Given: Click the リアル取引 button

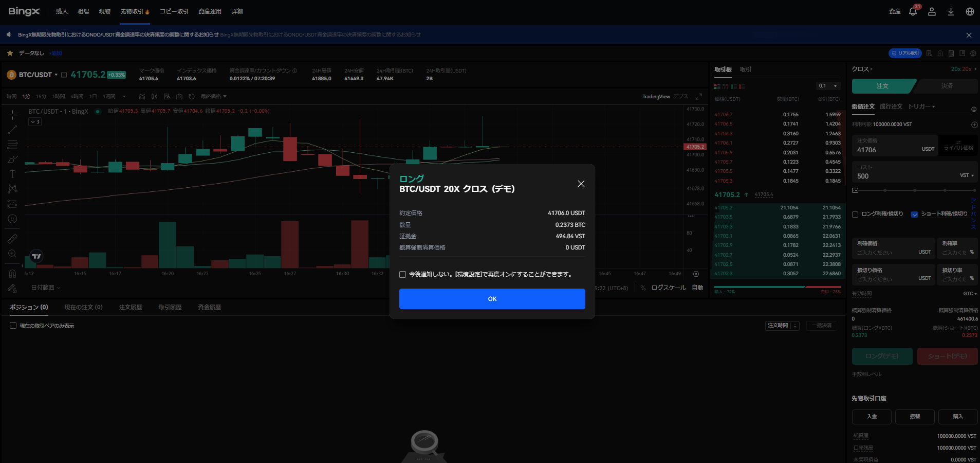Looking at the screenshot, I should pos(905,53).
